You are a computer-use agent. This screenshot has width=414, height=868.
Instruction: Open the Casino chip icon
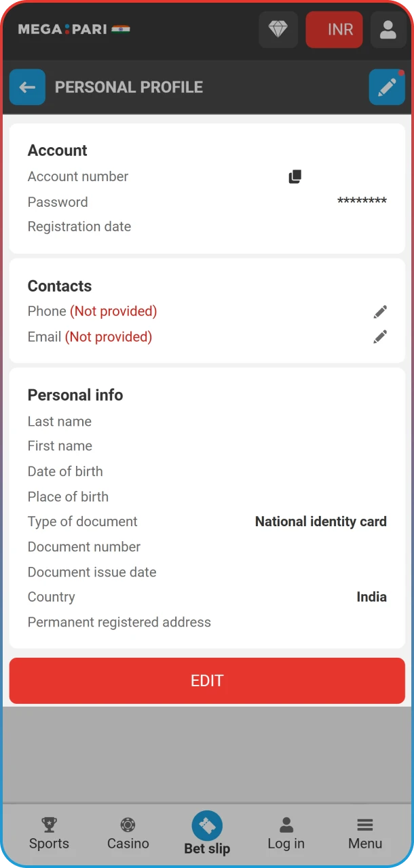pyautogui.click(x=128, y=823)
